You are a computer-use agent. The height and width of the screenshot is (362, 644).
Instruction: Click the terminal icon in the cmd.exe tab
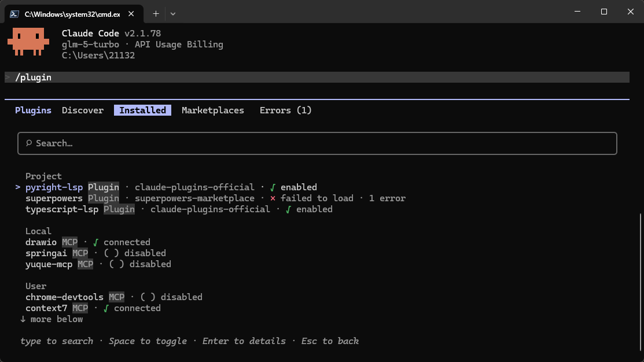click(14, 14)
